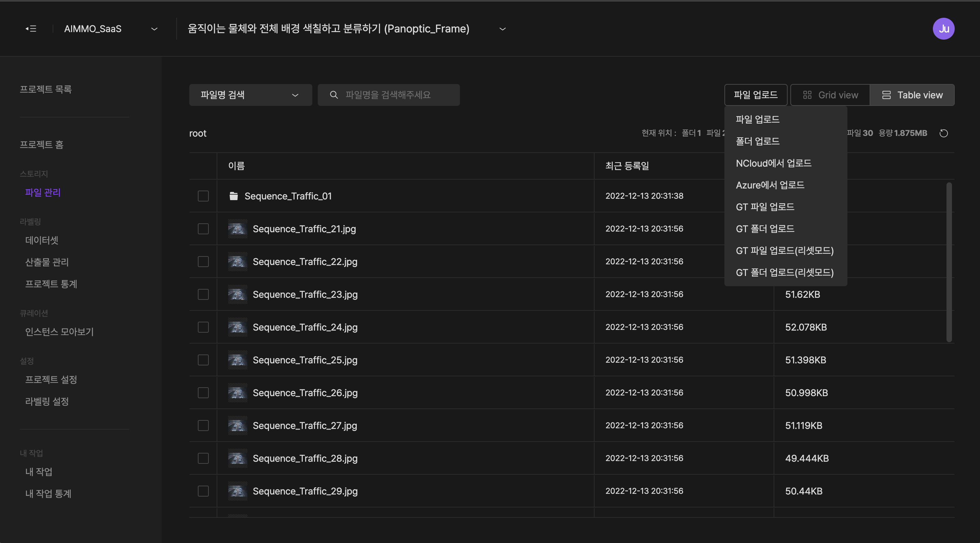Toggle checkbox for Sequence_Traffic_28.jpg
The image size is (980, 543).
203,458
